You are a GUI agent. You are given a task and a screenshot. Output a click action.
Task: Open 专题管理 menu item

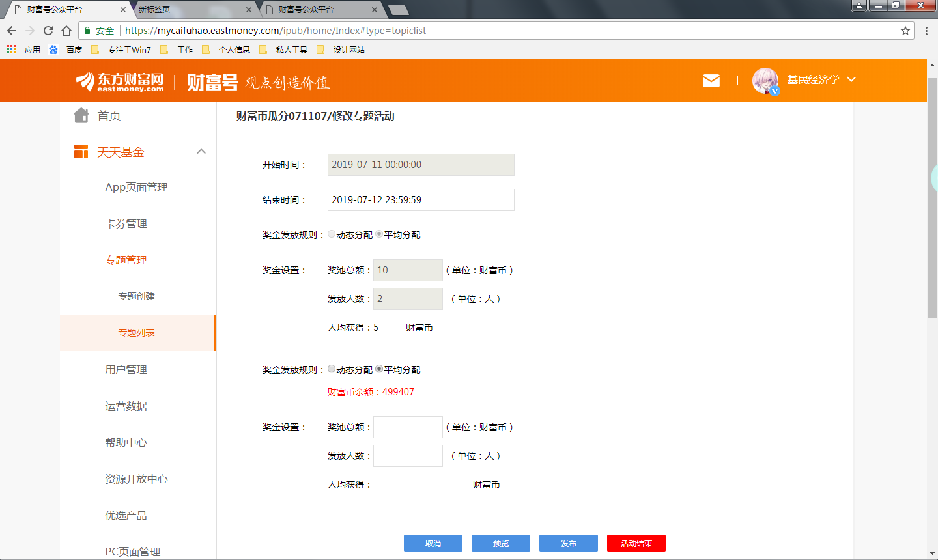(126, 260)
